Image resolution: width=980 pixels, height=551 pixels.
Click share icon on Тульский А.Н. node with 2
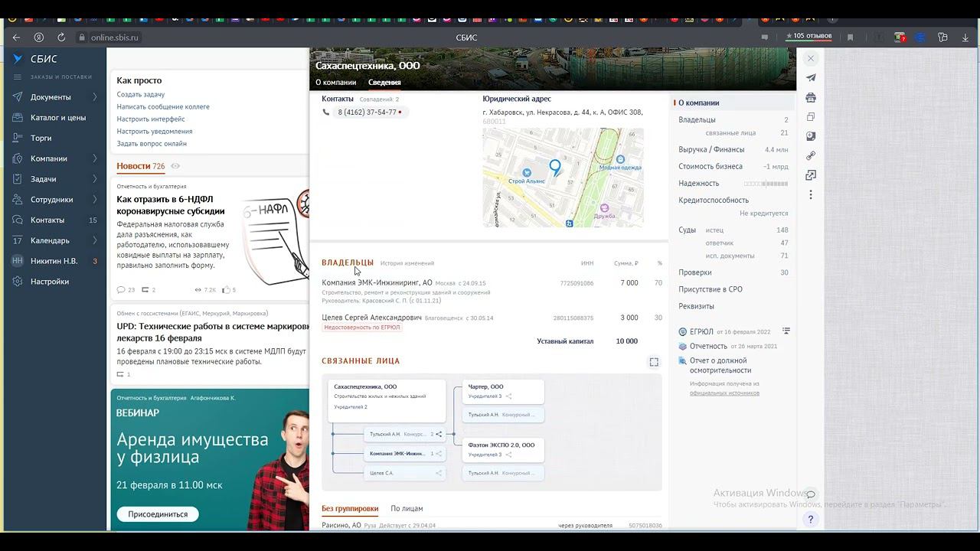(439, 434)
